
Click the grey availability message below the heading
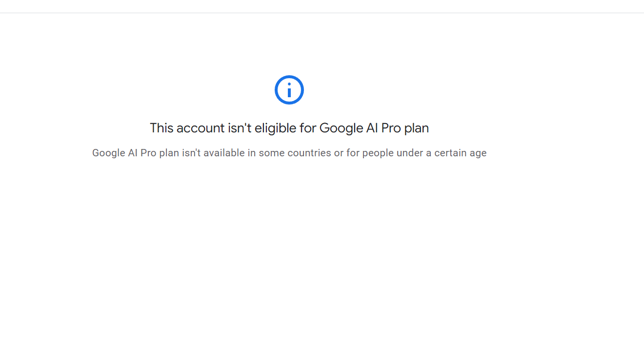289,153
